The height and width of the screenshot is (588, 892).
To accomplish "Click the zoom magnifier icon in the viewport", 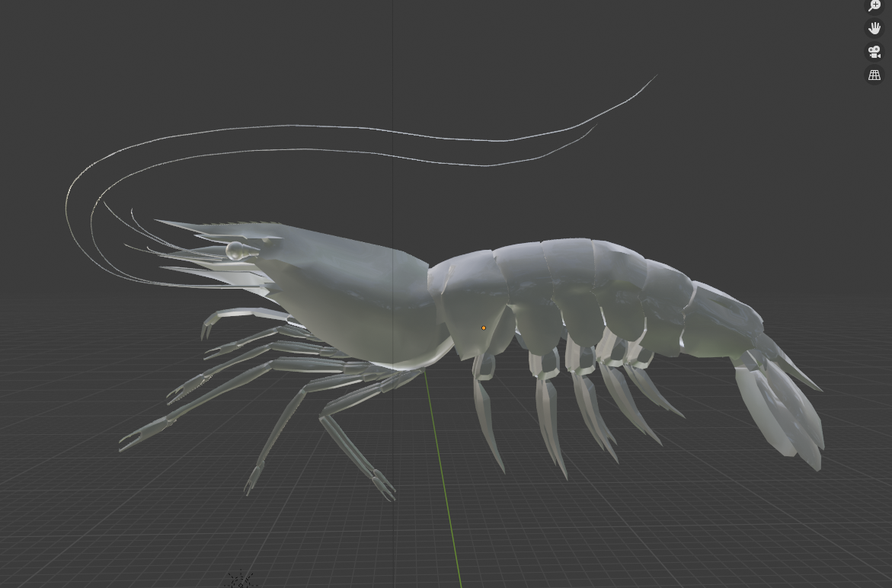I will [874, 5].
